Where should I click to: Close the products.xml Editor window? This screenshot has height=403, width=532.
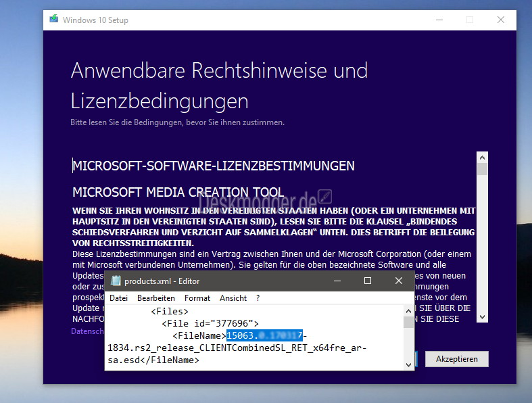(399, 281)
